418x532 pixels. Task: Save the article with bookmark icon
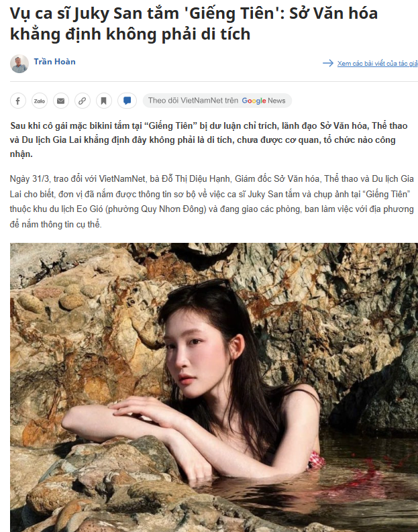click(x=104, y=101)
